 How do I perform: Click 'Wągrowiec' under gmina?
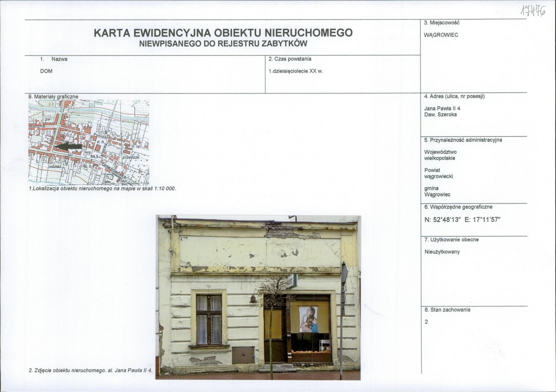[437, 195]
